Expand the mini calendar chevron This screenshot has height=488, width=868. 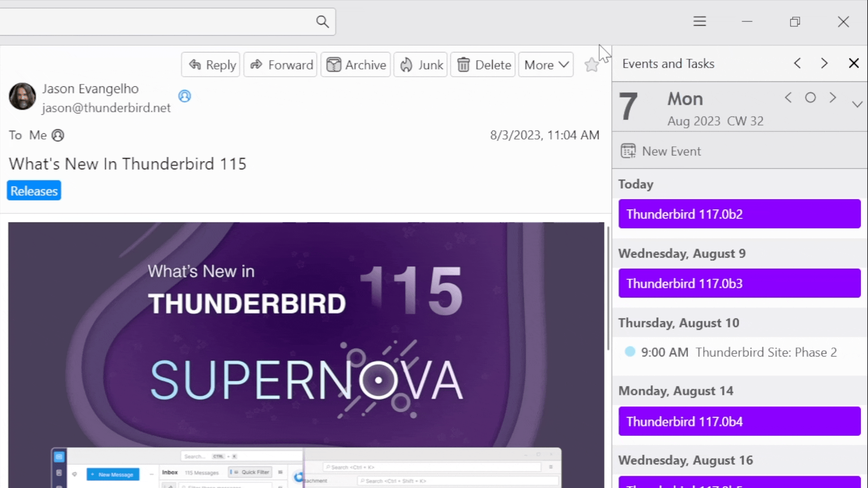[857, 104]
